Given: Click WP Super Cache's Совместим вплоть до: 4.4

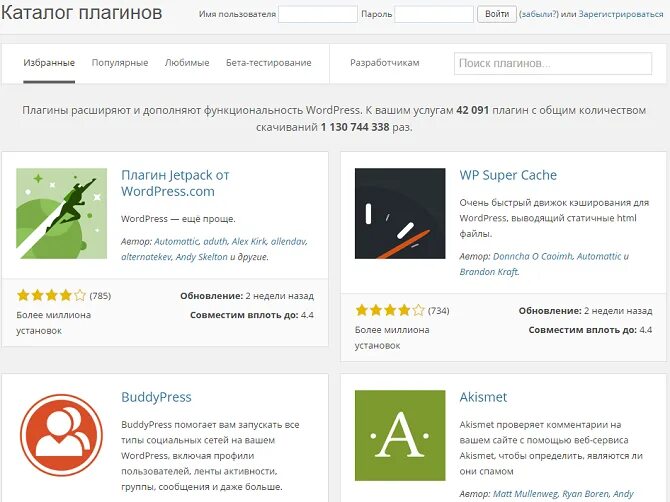Looking at the screenshot, I should pyautogui.click(x=590, y=330).
